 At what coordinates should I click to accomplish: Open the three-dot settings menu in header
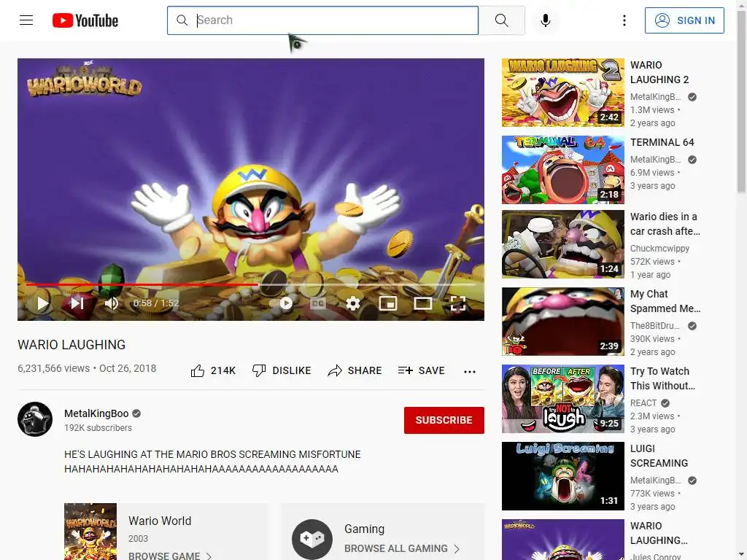click(x=624, y=20)
